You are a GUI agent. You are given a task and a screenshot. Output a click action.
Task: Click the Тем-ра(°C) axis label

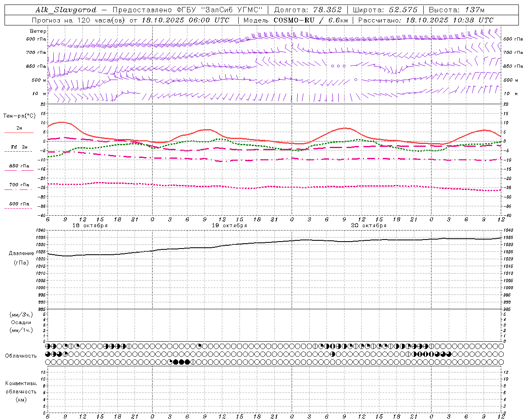click(x=19, y=116)
